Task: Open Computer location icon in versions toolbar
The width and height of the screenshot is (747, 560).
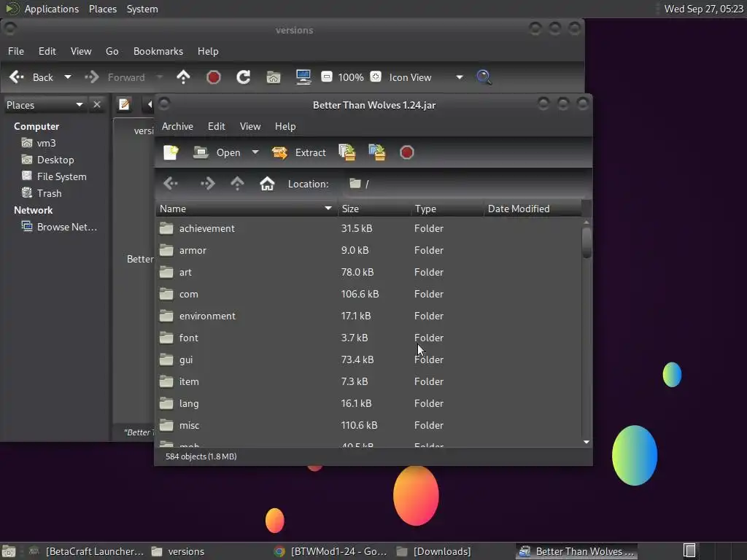Action: 303,77
